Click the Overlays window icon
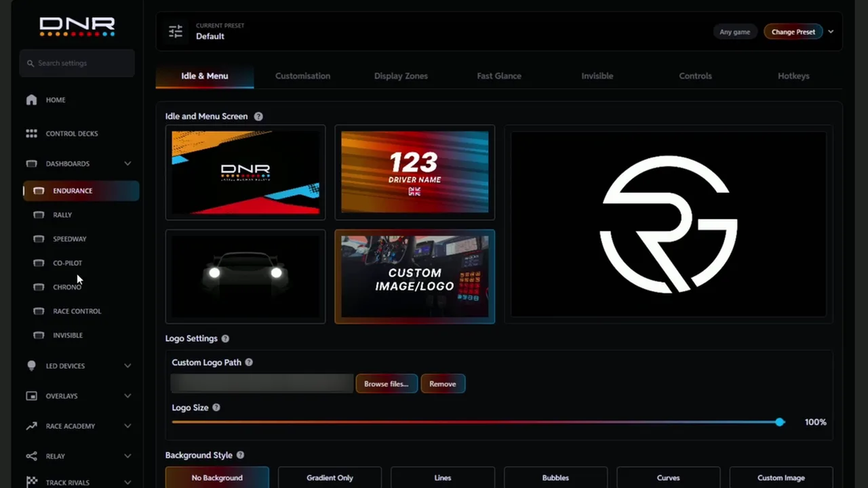This screenshot has height=488, width=868. (x=31, y=396)
